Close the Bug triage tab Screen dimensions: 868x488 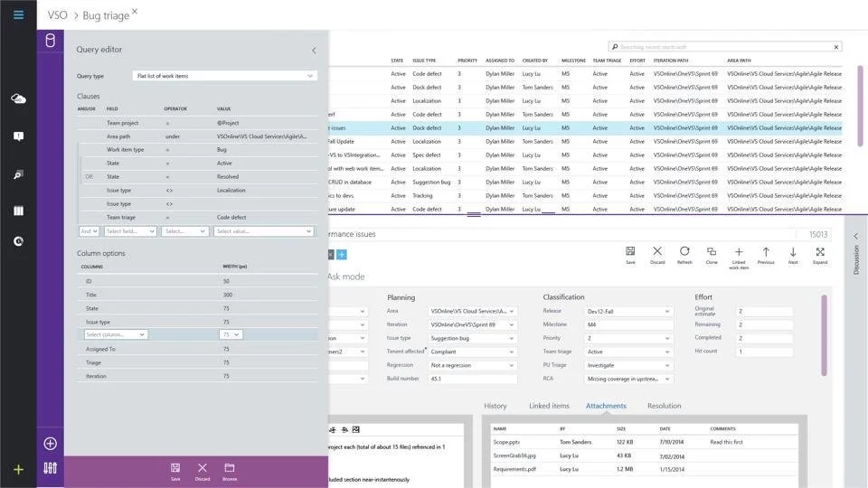(x=135, y=11)
